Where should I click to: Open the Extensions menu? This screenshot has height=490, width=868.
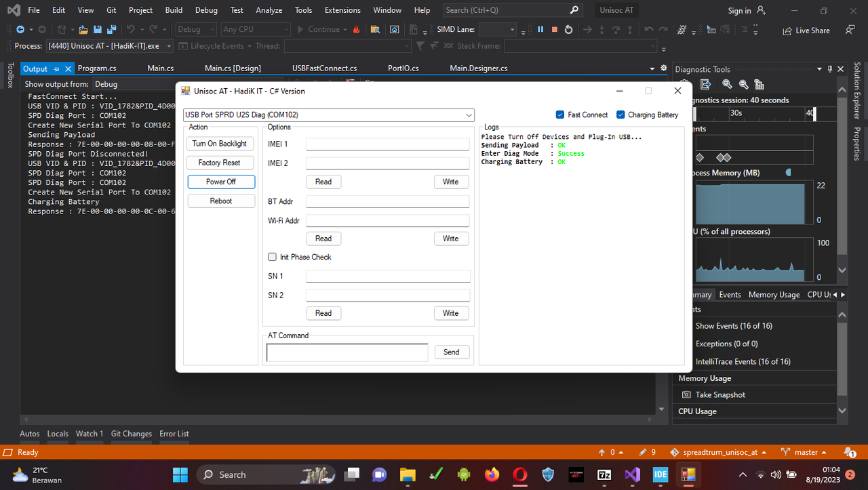[342, 10]
